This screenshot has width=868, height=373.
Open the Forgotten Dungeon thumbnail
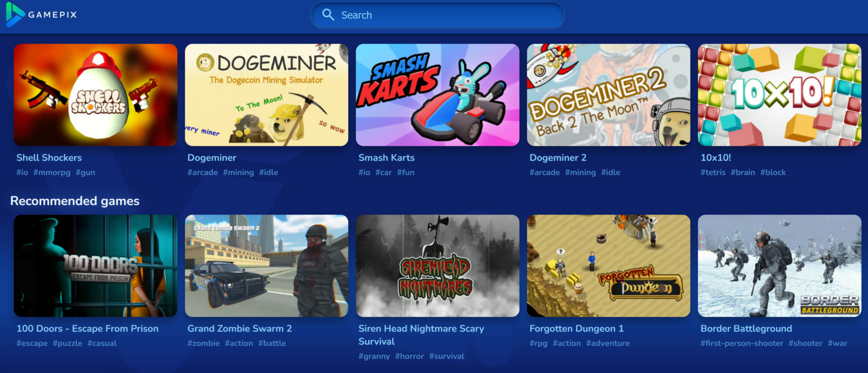pyautogui.click(x=609, y=266)
